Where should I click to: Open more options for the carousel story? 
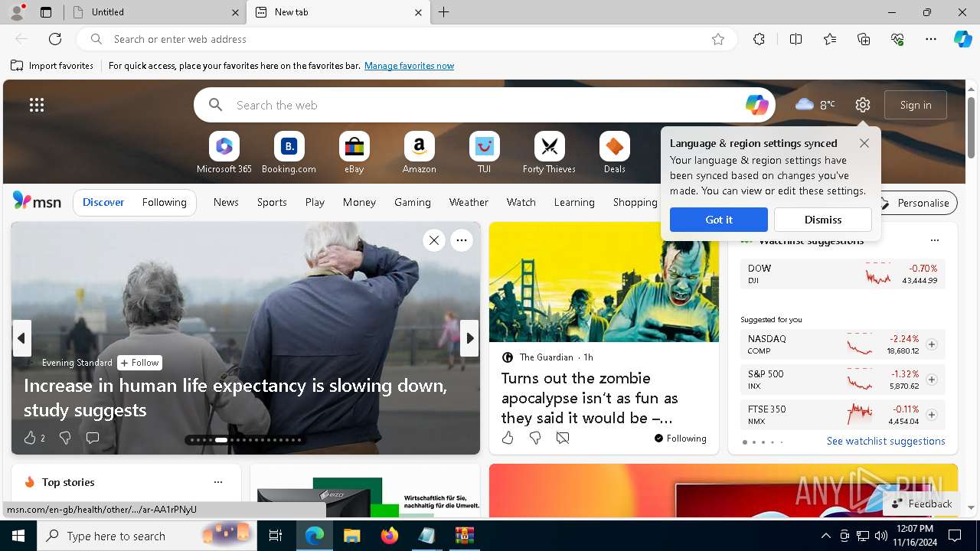(x=462, y=240)
